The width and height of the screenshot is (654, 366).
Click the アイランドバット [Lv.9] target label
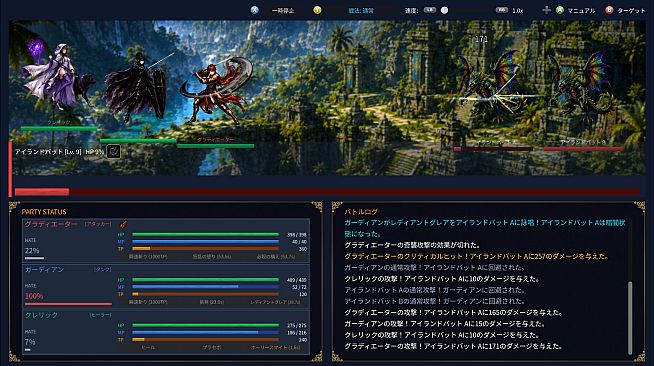click(48, 152)
